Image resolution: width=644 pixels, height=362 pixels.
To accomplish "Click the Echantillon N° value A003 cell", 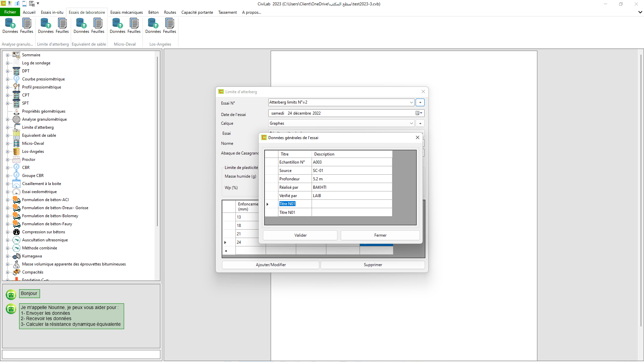I will 352,162.
